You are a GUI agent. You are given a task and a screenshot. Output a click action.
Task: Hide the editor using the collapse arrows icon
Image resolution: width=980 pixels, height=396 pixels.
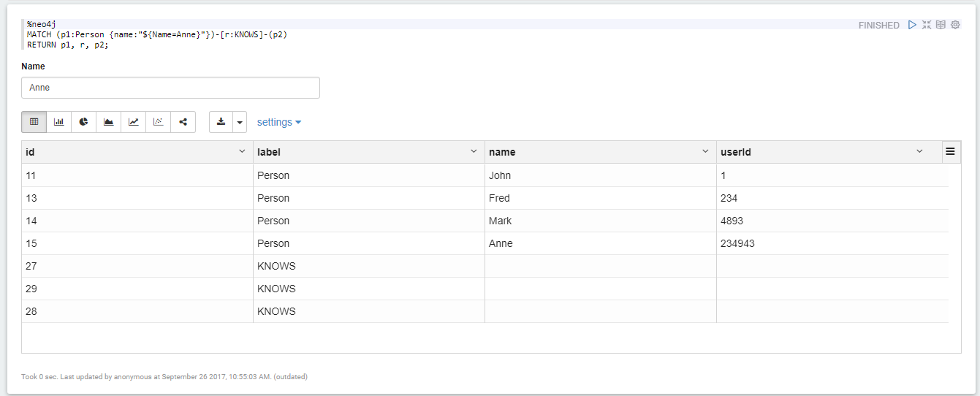pos(927,25)
